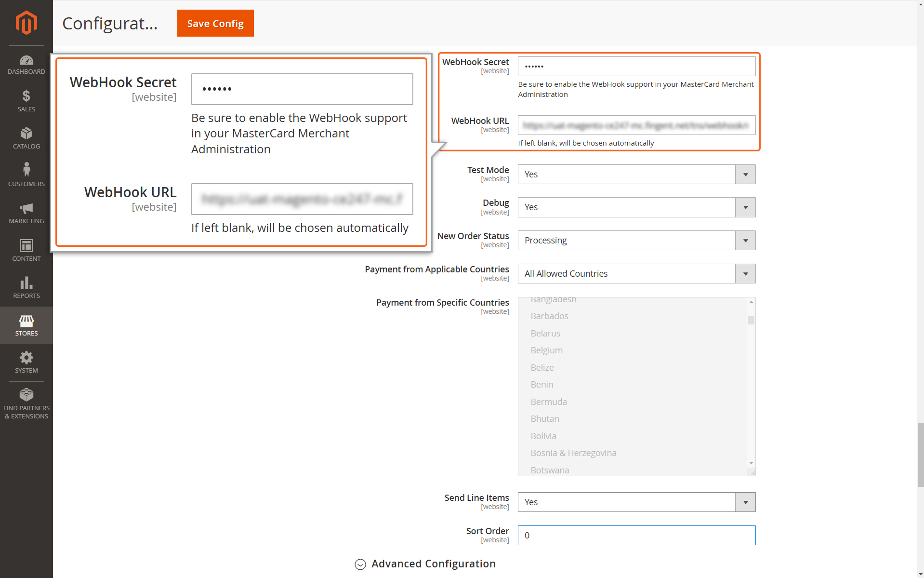The height and width of the screenshot is (578, 924).
Task: Click the Advanced Configuration chevron circle icon
Action: tap(360, 564)
